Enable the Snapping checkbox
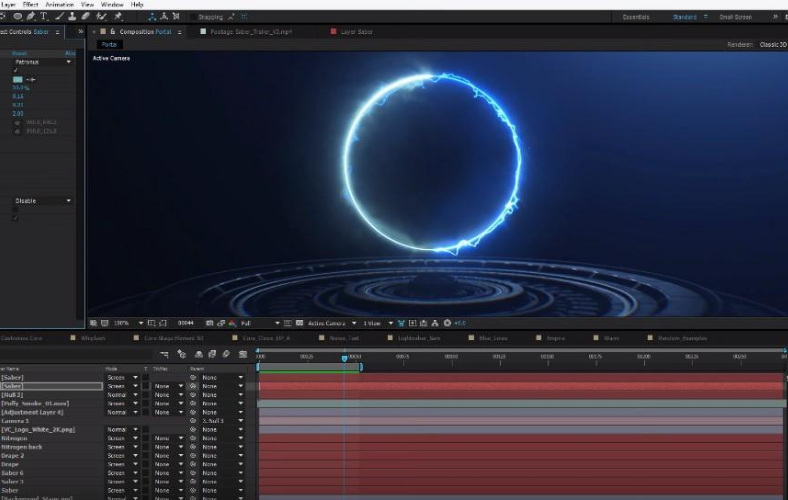Viewport: 788px width, 500px height. [x=193, y=17]
